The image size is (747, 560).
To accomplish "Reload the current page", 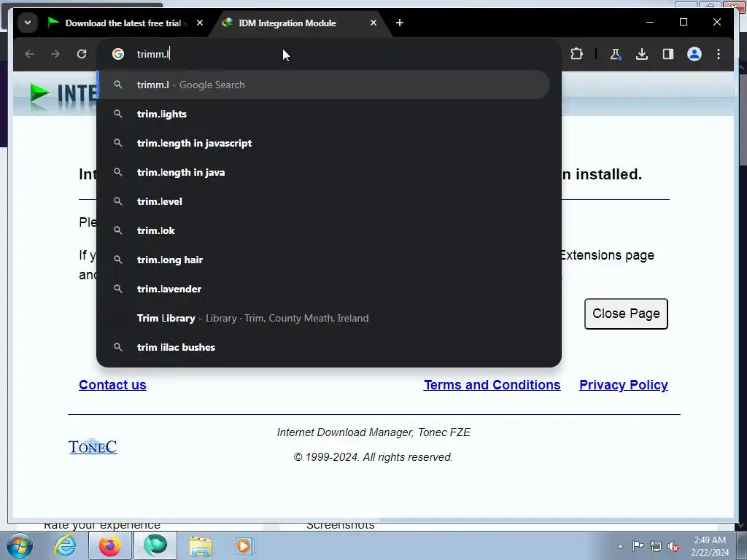I will 82,54.
